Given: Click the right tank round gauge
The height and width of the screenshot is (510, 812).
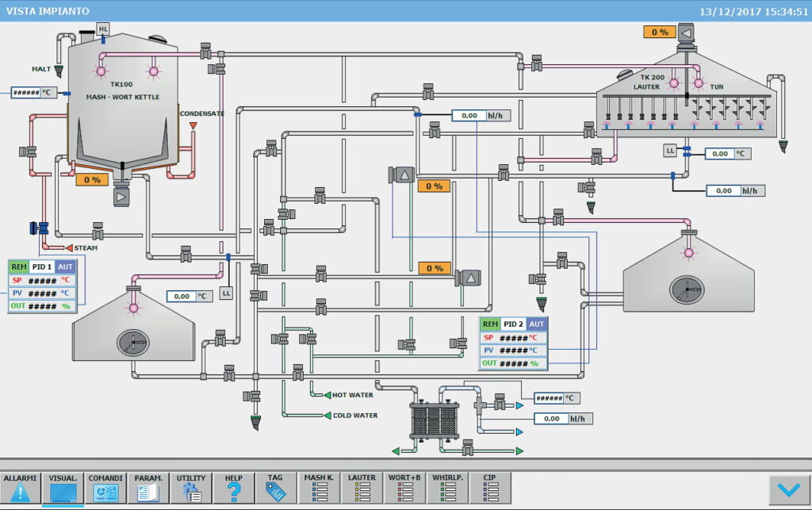Looking at the screenshot, I should coord(687,289).
